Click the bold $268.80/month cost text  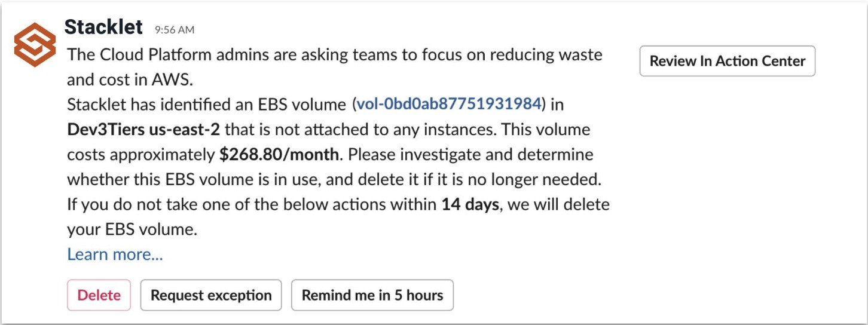279,155
